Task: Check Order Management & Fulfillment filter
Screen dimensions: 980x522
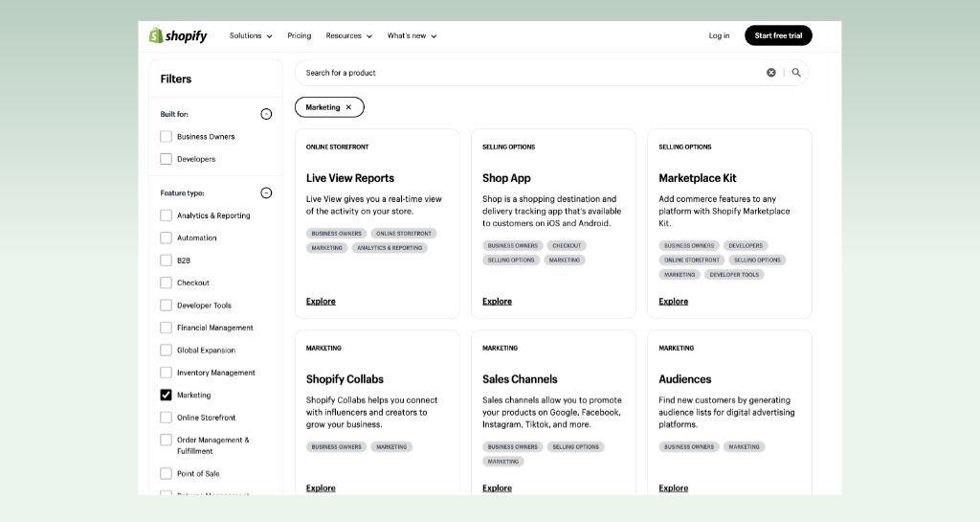Action: (166, 440)
